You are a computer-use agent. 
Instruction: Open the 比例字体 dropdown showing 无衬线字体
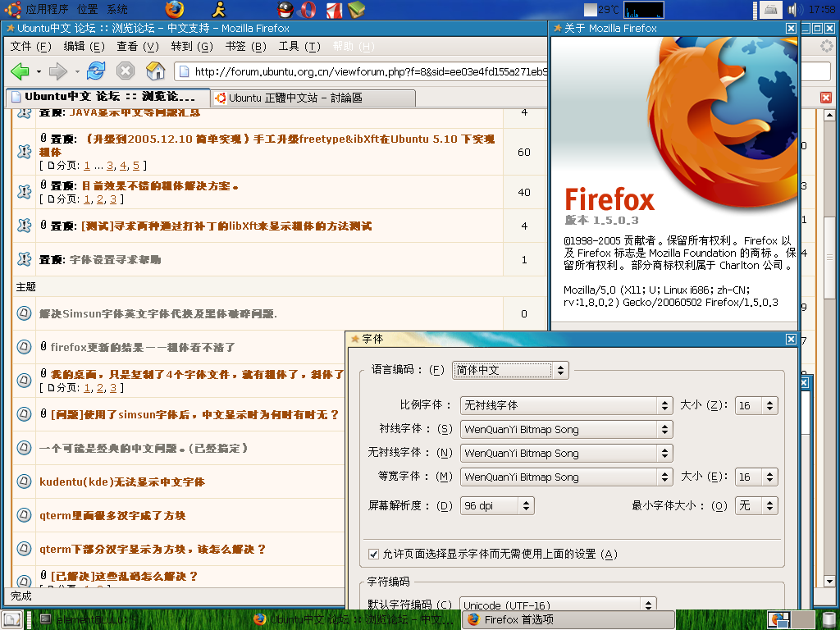[566, 405]
